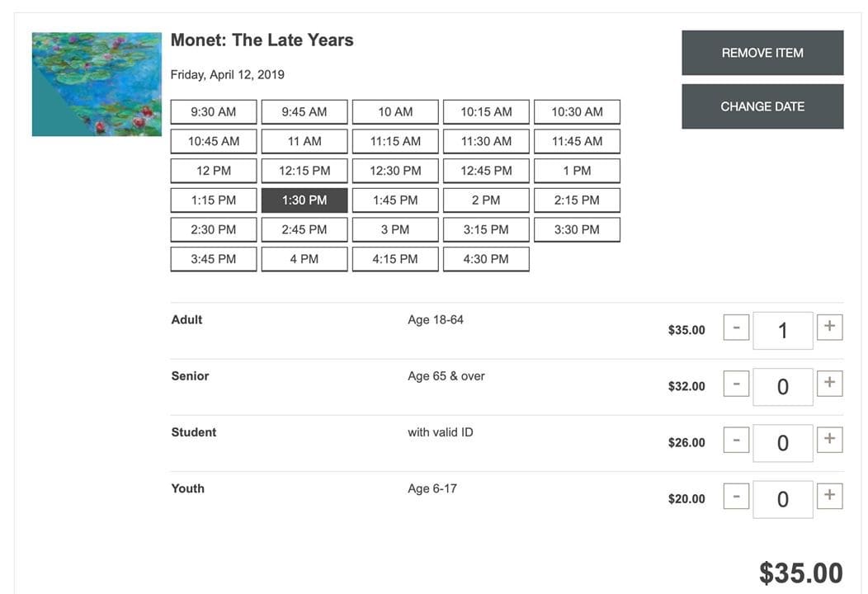Choose the 10:30 AM time slot
Viewport: 868px width, 594px height.
(577, 112)
